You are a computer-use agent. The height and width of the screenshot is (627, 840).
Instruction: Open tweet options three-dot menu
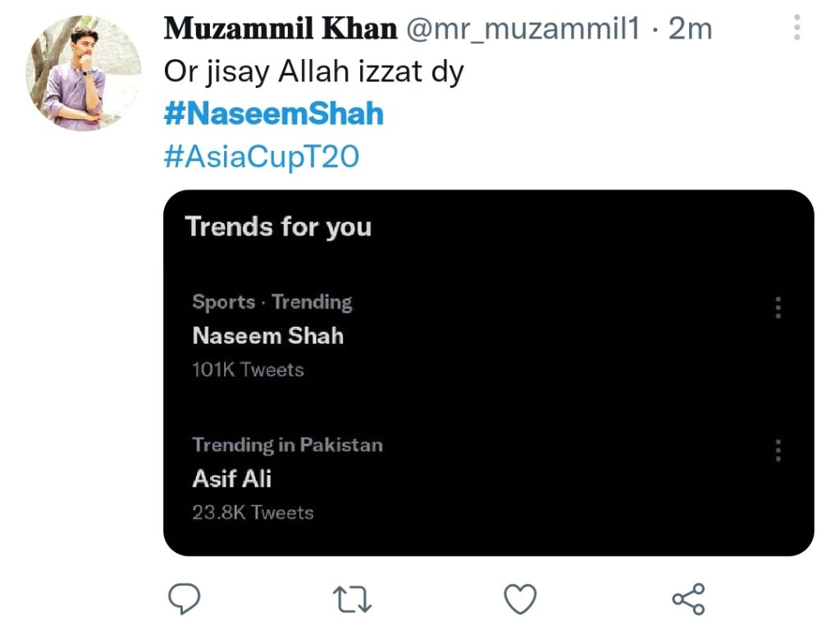click(x=797, y=27)
